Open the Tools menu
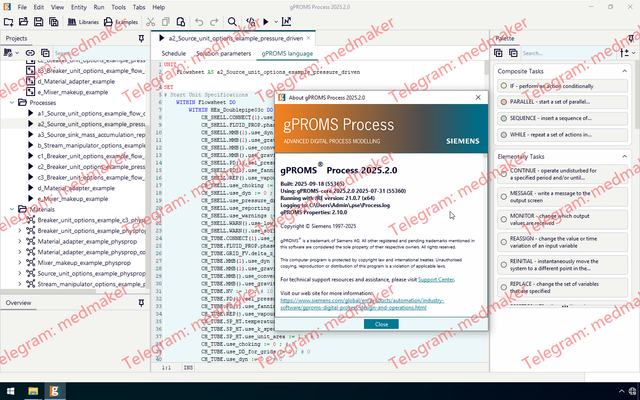Viewport: 640px width, 400px height. pos(118,7)
